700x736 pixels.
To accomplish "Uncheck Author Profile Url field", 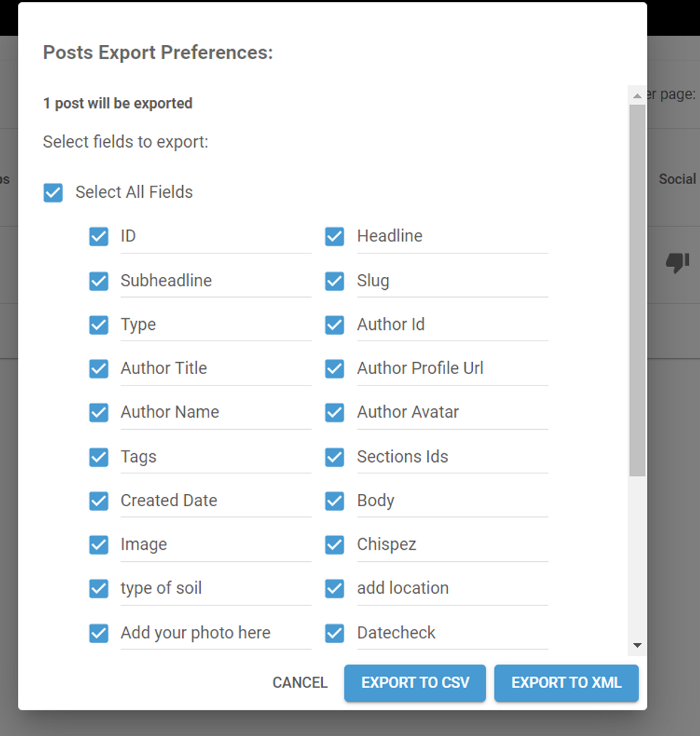I will click(x=334, y=368).
